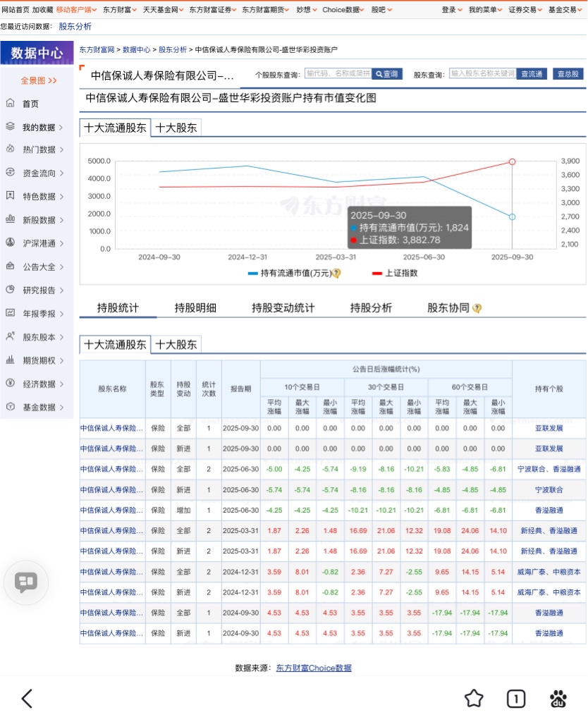This screenshot has height=722, width=588.
Task: Switch to the 持股变动统计 tab
Action: pos(283,307)
